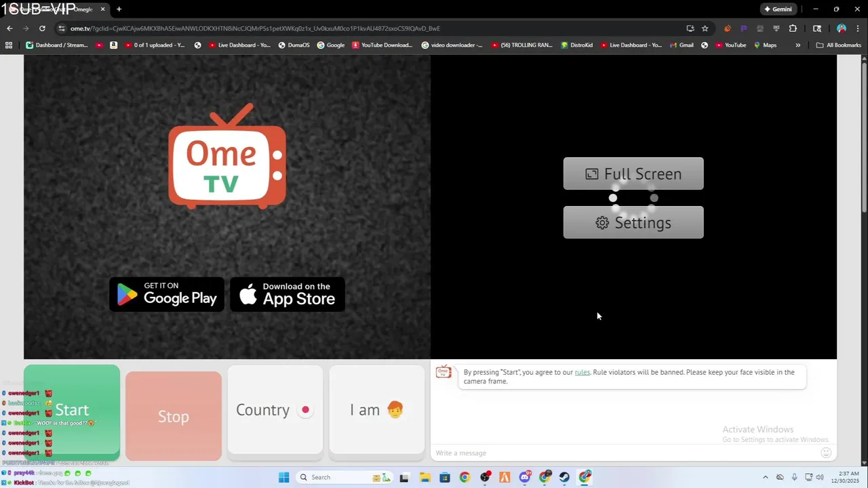Show hidden system tray icons
868x488 pixels.
pos(766,477)
